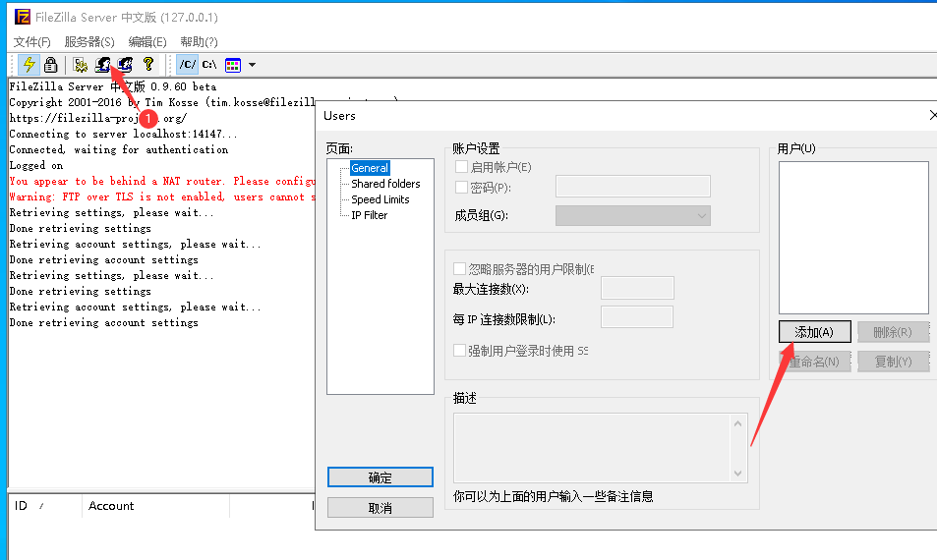Click the red NAT router warning line
Screen dimensions: 937x560
pyautogui.click(x=162, y=181)
